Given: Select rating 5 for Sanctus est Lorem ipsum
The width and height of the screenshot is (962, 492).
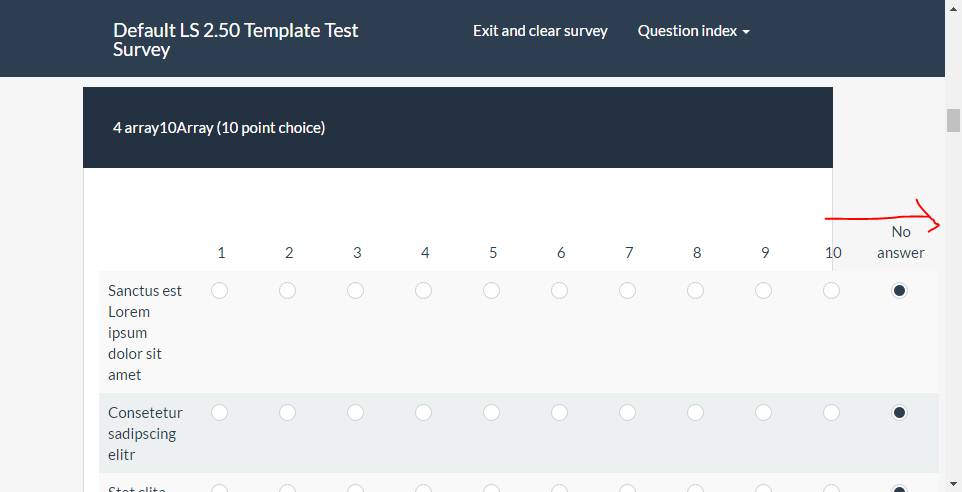Looking at the screenshot, I should click(x=492, y=291).
